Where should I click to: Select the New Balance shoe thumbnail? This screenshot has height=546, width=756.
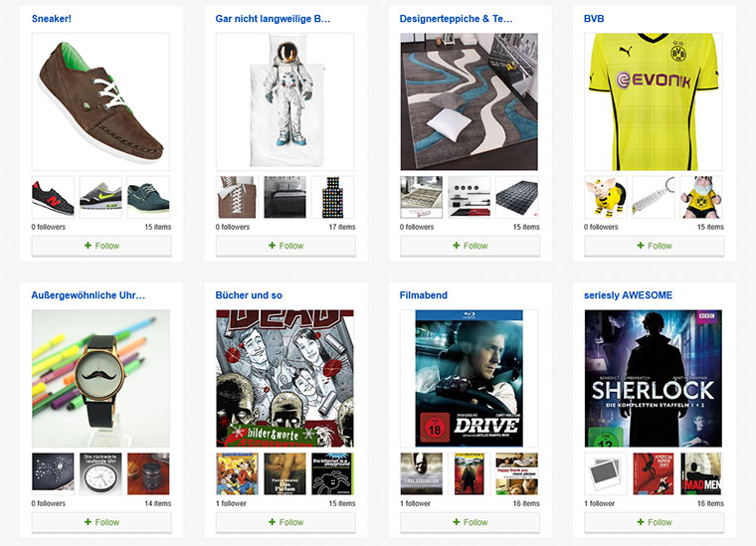pos(53,197)
